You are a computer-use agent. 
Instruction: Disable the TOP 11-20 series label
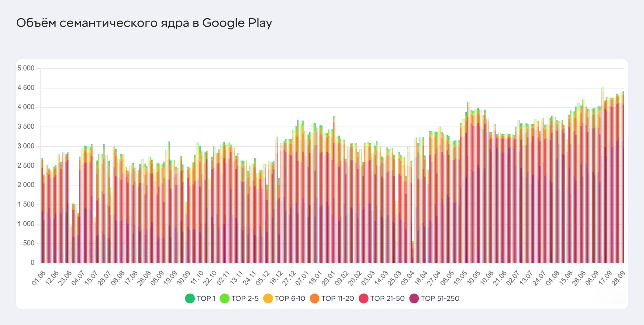click(338, 298)
